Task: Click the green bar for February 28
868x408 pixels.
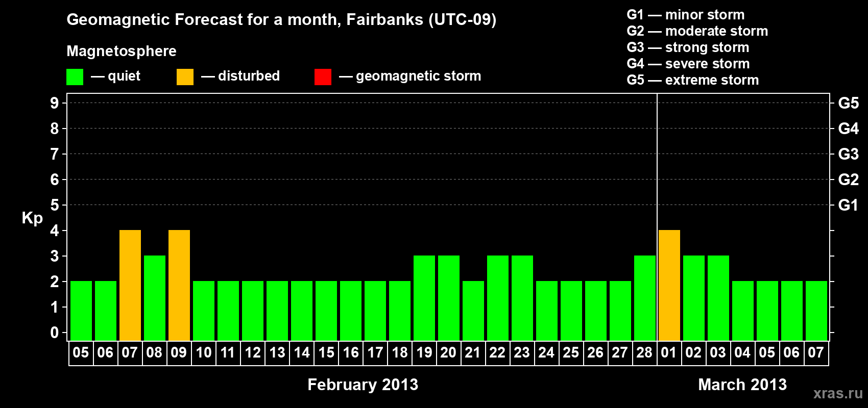Action: (645, 298)
